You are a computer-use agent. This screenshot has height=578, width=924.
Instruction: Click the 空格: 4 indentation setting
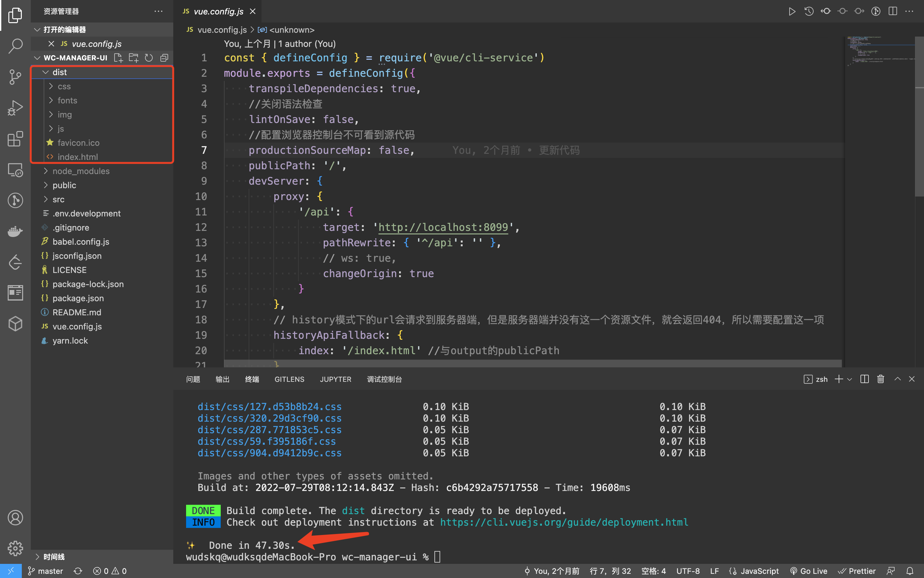653,571
